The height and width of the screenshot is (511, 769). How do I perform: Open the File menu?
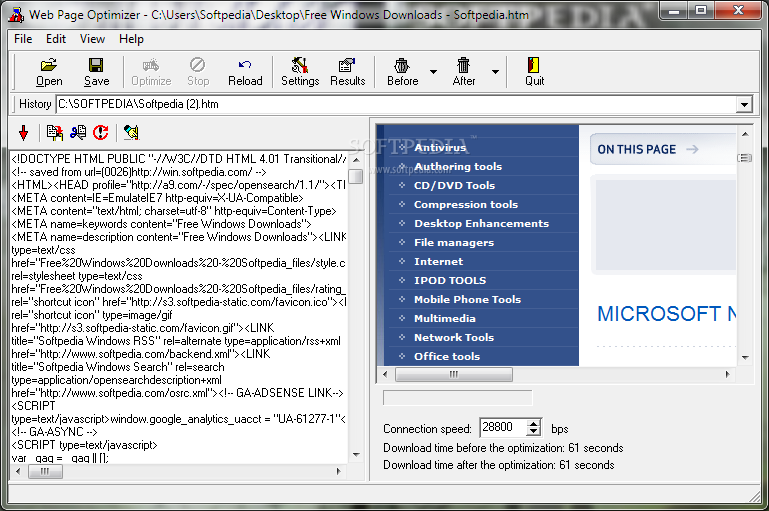point(23,39)
